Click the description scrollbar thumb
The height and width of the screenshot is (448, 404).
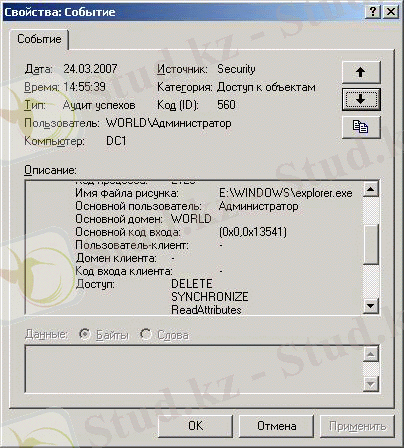371,245
